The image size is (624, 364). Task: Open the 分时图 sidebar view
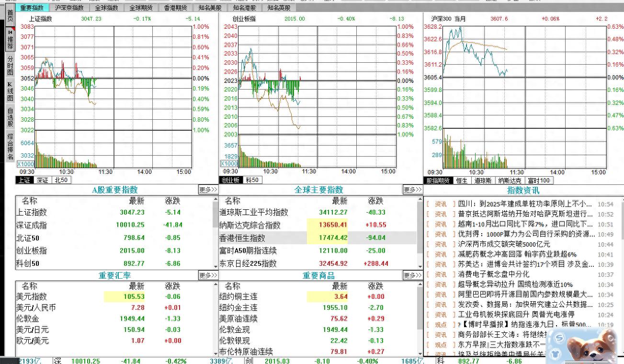(x=10, y=66)
